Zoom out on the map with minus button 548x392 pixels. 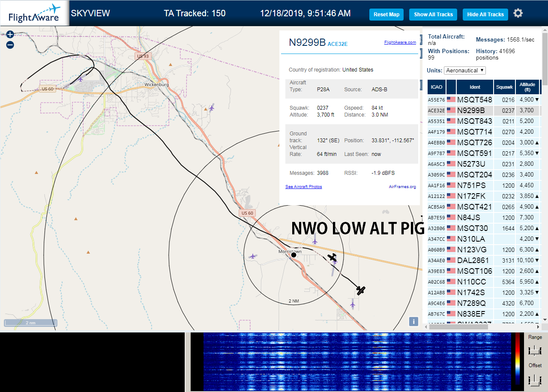10,45
